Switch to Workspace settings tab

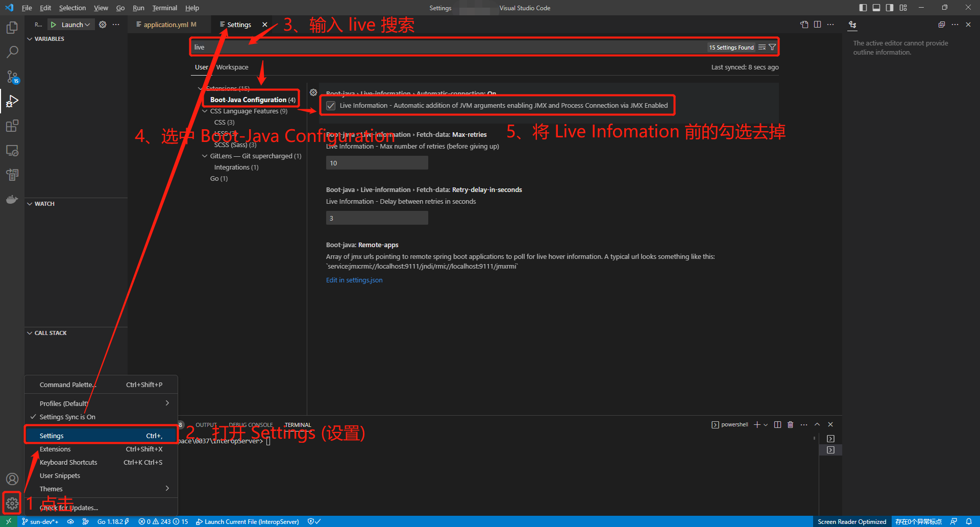point(232,67)
